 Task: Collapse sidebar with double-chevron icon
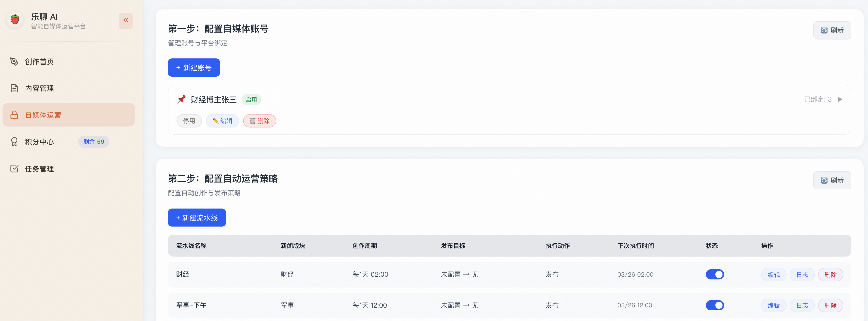pyautogui.click(x=126, y=21)
